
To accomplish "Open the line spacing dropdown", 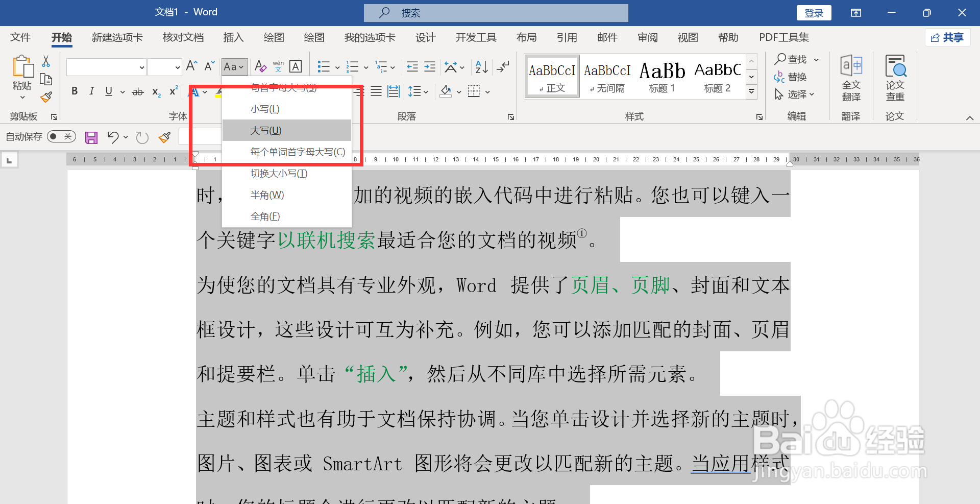I will (x=418, y=91).
